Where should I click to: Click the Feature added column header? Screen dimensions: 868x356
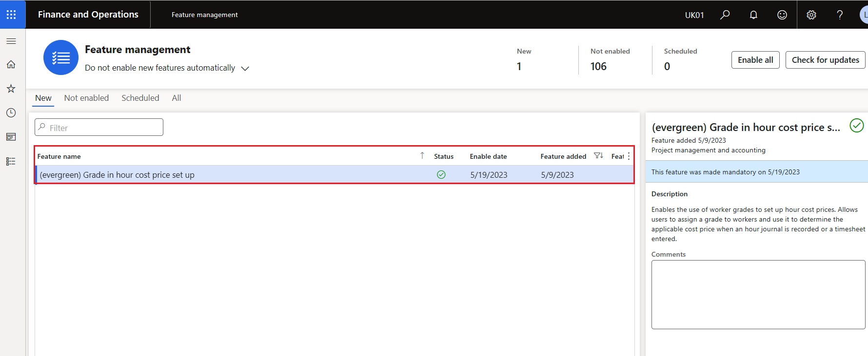coord(563,156)
